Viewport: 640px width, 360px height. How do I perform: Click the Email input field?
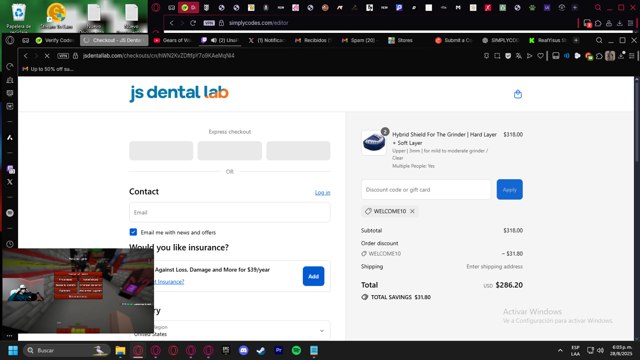229,212
